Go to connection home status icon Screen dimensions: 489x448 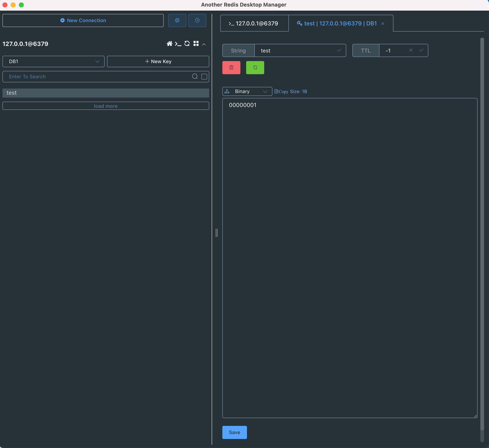tap(169, 44)
